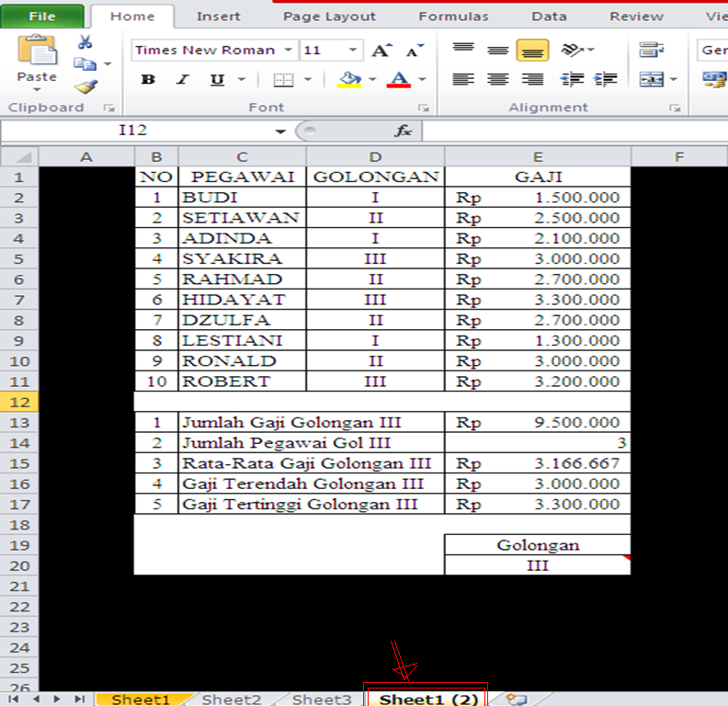This screenshot has height=706, width=728.
Task: Set Middle Align for cell
Action: click(497, 51)
